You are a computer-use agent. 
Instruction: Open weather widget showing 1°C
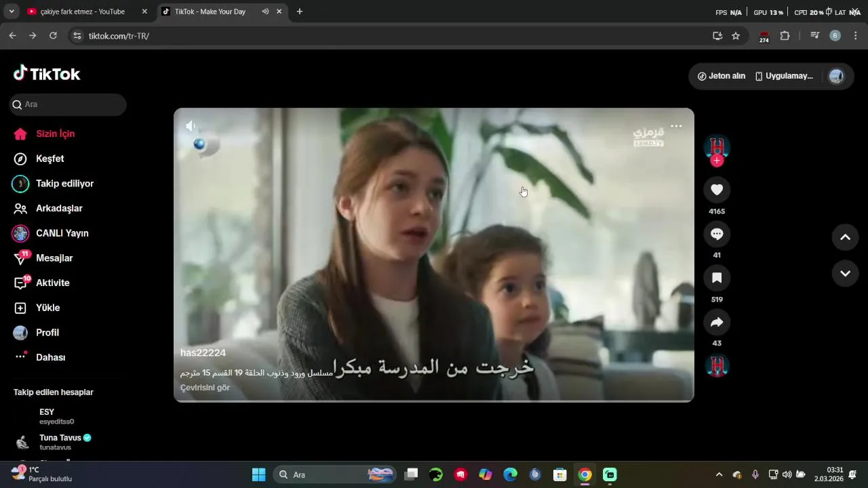pos(41,474)
